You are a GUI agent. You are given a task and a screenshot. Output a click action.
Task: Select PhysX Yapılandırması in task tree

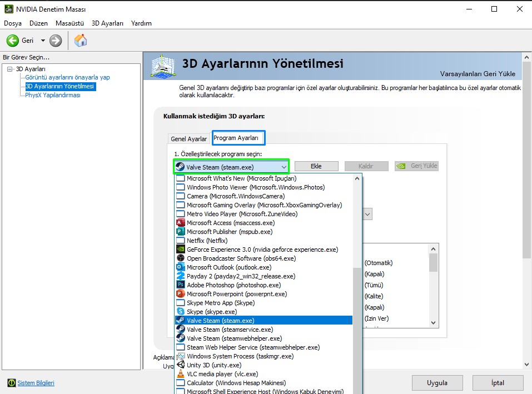pos(53,95)
